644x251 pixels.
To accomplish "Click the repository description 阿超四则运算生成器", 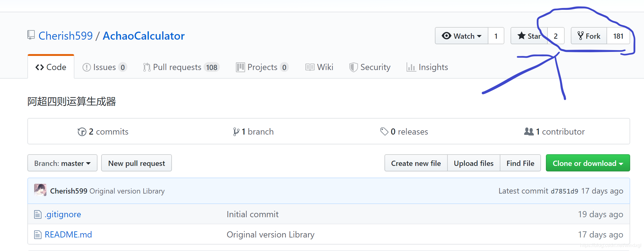I will [72, 101].
